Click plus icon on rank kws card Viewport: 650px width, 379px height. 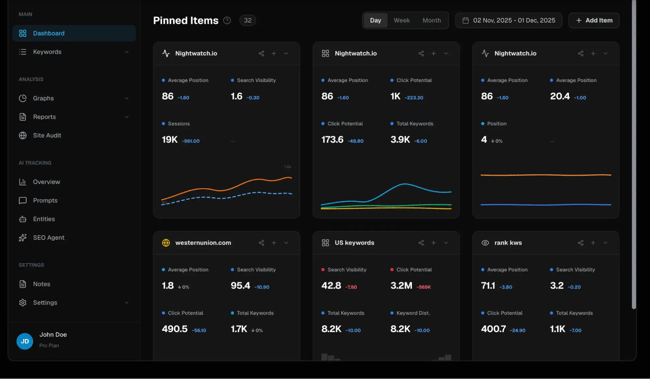click(x=593, y=243)
